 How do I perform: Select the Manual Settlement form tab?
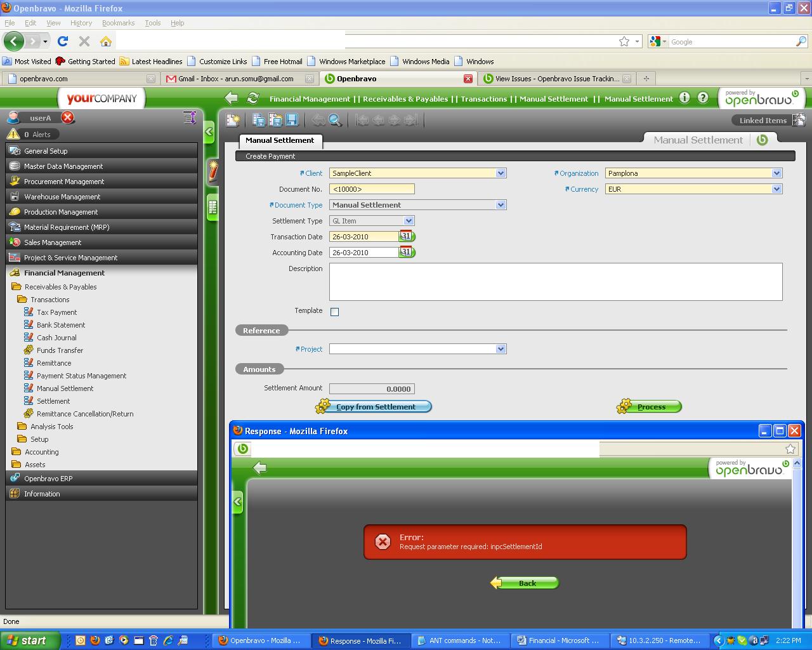tap(280, 140)
